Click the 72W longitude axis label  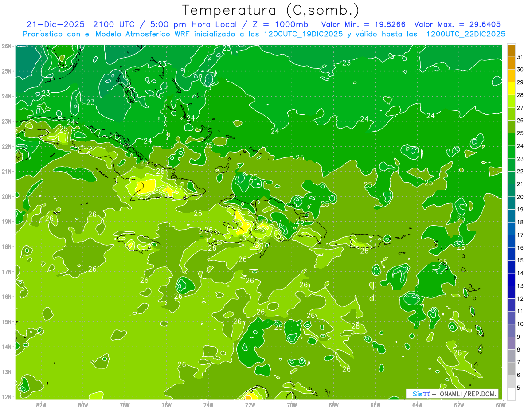pyautogui.click(x=250, y=405)
